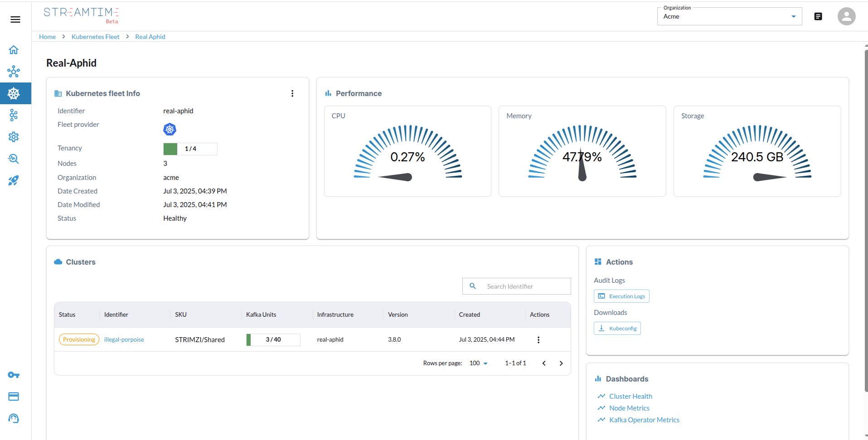
Task: Focus the Search Identifier field
Action: pyautogui.click(x=516, y=286)
